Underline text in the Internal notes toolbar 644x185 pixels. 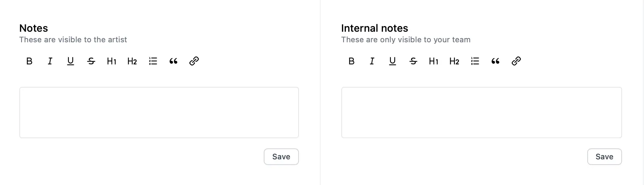pos(393,61)
